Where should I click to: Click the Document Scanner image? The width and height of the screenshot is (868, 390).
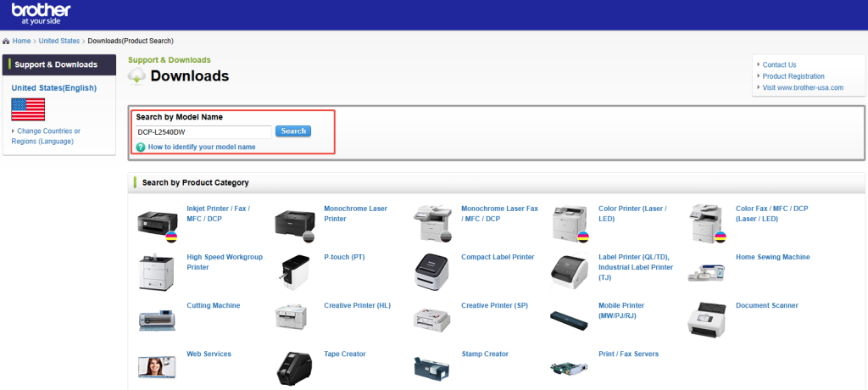pos(706,320)
